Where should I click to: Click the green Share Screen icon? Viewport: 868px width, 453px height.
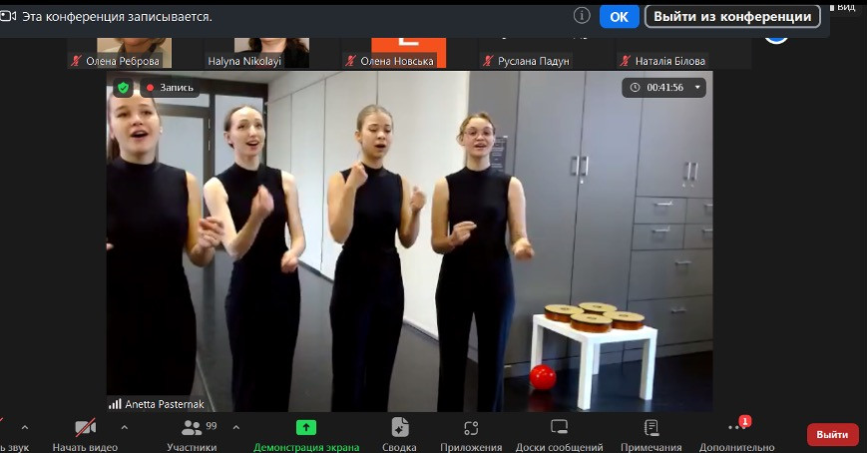tap(306, 427)
